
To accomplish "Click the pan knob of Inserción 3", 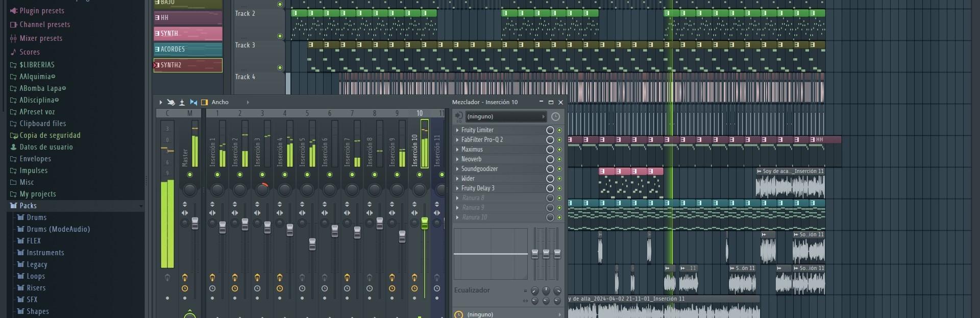I will pyautogui.click(x=262, y=190).
